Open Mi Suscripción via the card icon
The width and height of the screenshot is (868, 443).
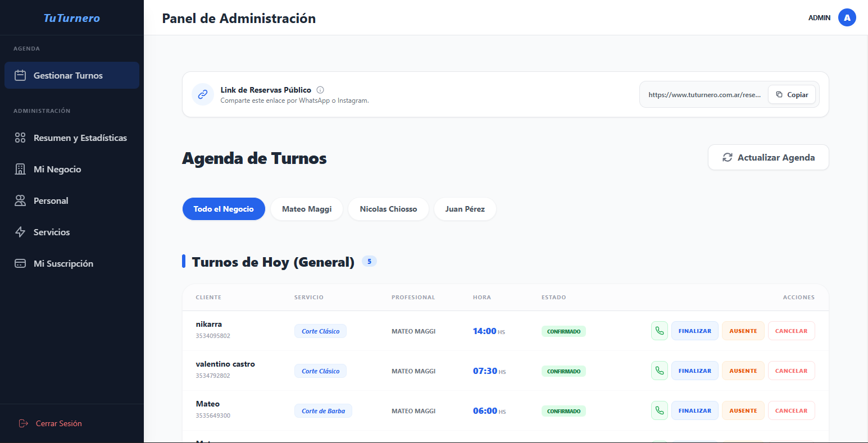pyautogui.click(x=20, y=263)
